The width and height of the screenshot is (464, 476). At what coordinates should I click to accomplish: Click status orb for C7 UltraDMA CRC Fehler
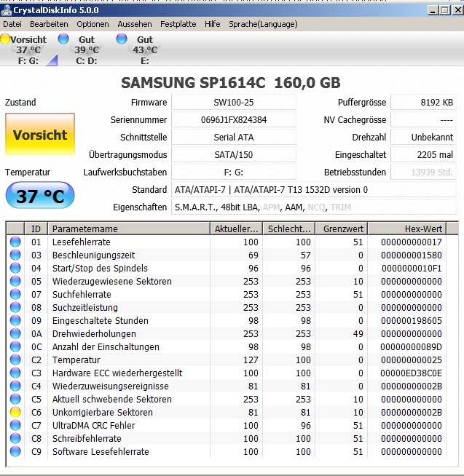[x=15, y=425]
